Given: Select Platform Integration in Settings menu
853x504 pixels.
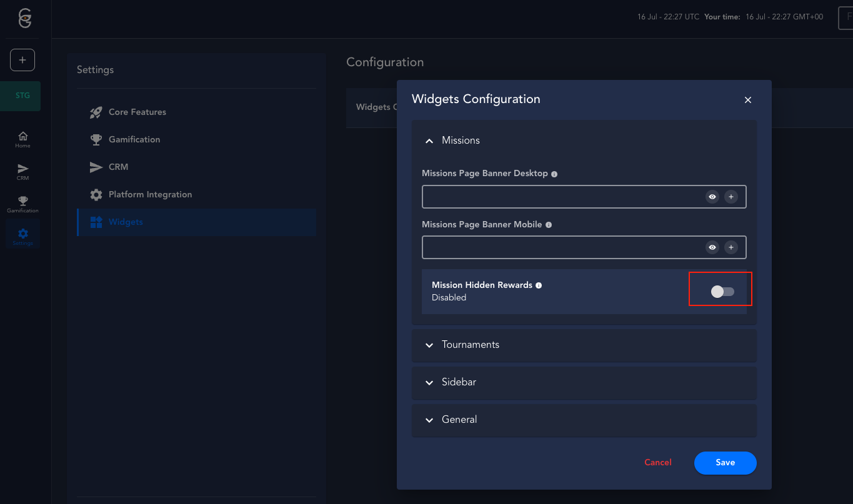Looking at the screenshot, I should pos(150,195).
